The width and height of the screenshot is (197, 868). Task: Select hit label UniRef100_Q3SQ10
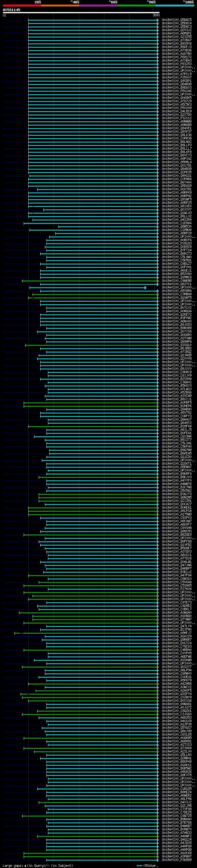(x=177, y=345)
